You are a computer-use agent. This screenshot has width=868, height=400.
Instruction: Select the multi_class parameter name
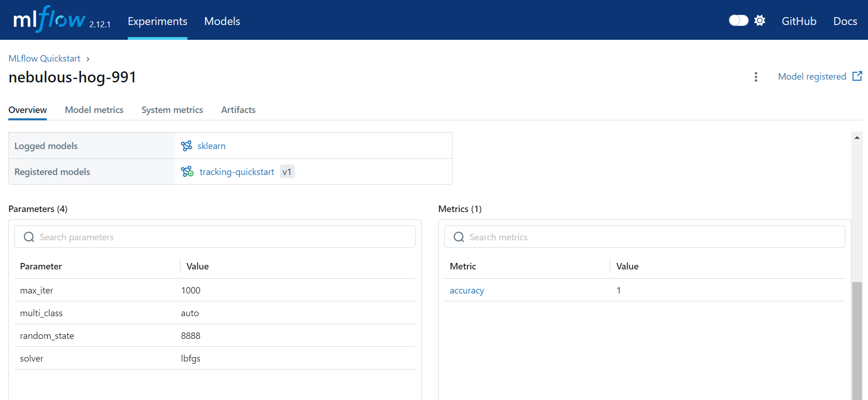(x=41, y=313)
